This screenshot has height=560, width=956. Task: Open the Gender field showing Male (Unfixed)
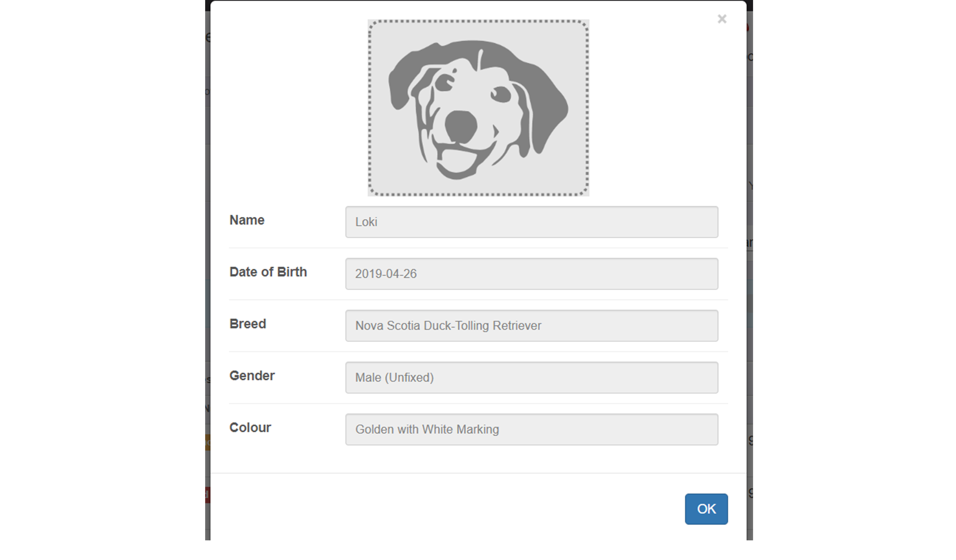point(531,378)
